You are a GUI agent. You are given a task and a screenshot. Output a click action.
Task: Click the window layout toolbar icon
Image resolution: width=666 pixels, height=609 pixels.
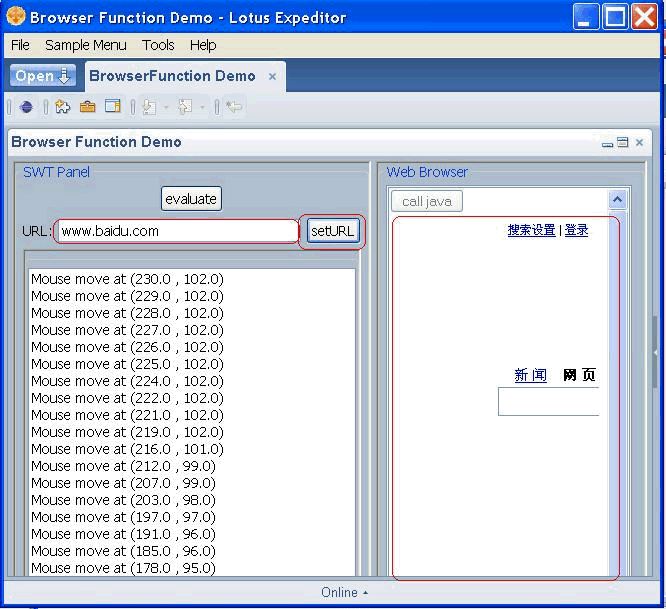pos(113,106)
